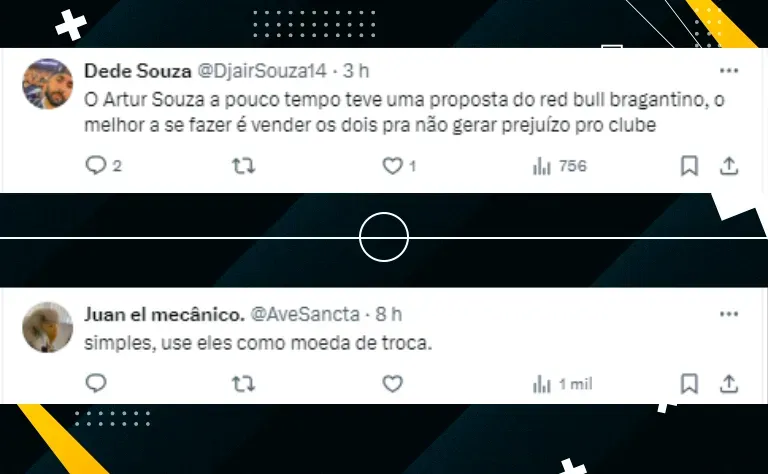Retweet Juan el mecânico's post
Screen dimensions: 768x474
click(x=243, y=383)
